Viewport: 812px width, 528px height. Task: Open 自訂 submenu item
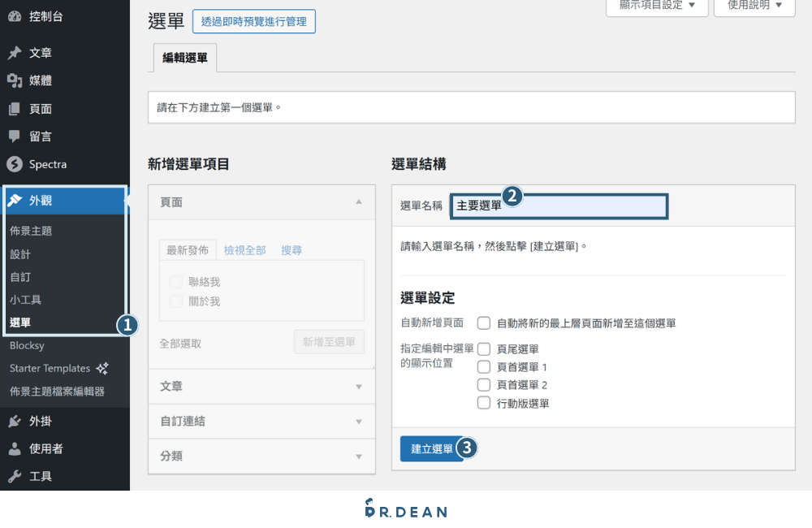tap(20, 277)
